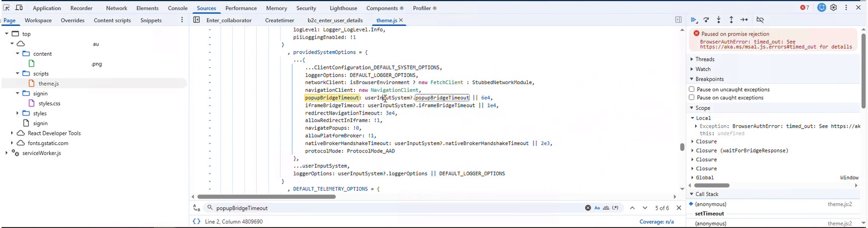Close the theme.js file tab

click(401, 20)
